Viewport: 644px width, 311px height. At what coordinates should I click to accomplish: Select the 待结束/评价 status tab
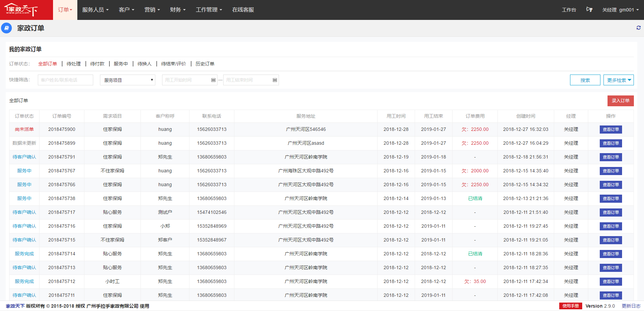click(174, 64)
